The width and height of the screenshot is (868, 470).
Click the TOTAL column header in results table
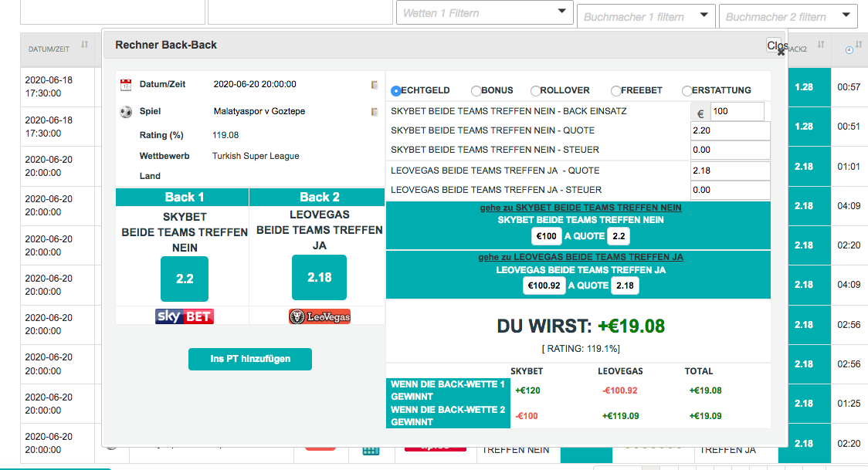699,371
